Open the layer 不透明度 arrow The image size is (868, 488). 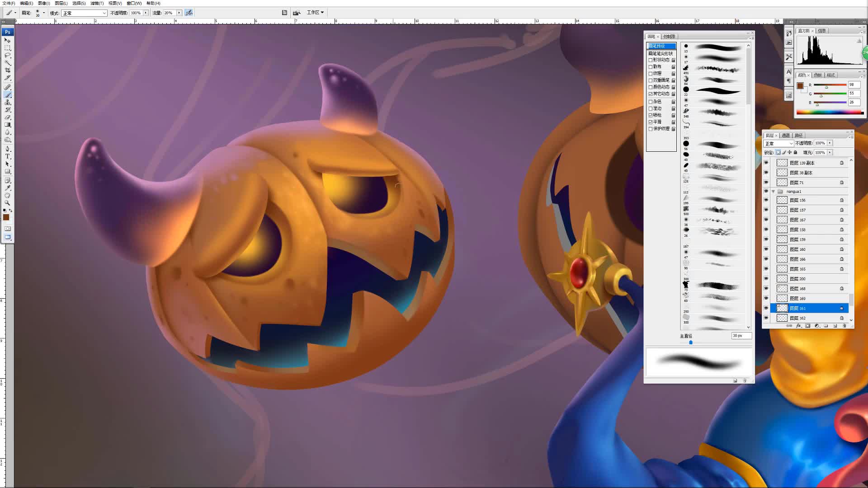pyautogui.click(x=830, y=143)
